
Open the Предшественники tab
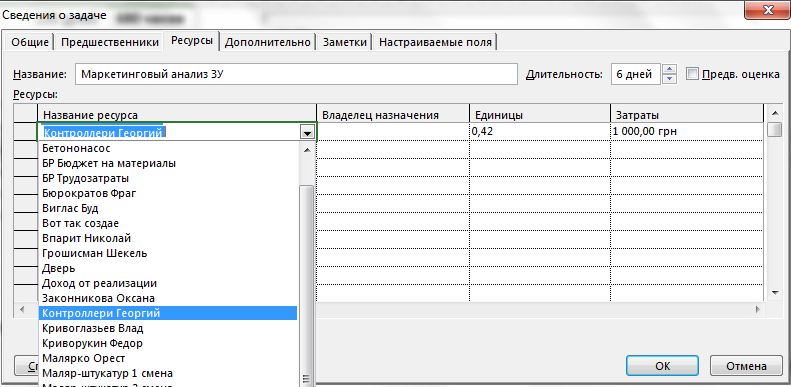point(109,42)
